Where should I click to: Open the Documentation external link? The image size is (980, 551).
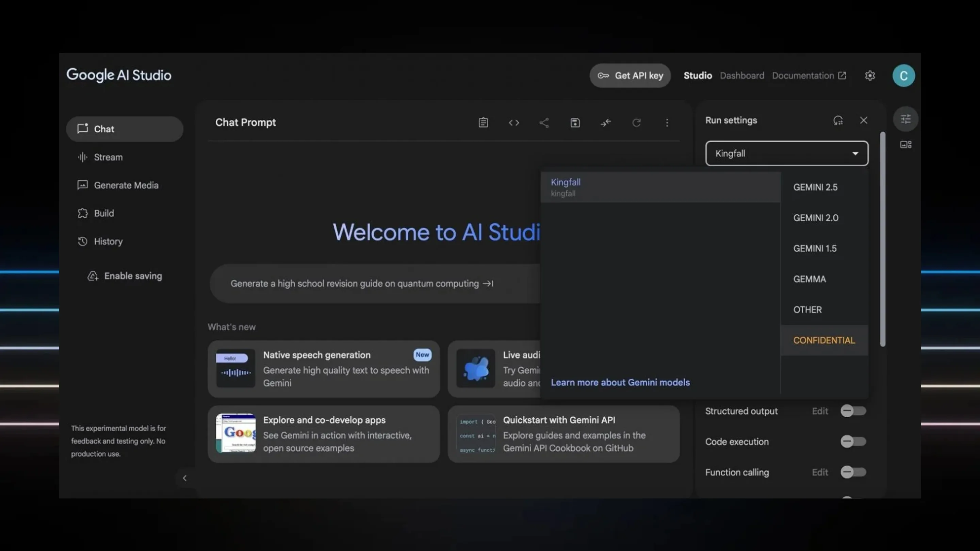pos(809,76)
